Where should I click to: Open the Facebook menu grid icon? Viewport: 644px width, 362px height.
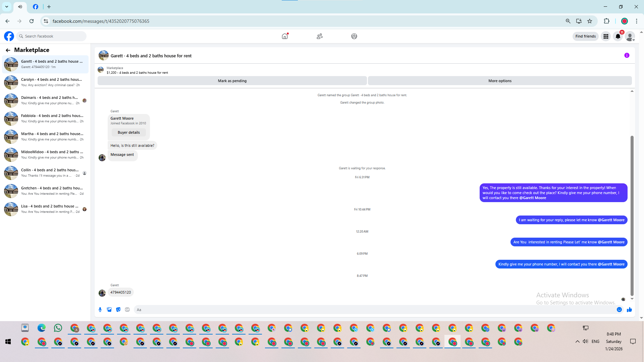click(606, 36)
